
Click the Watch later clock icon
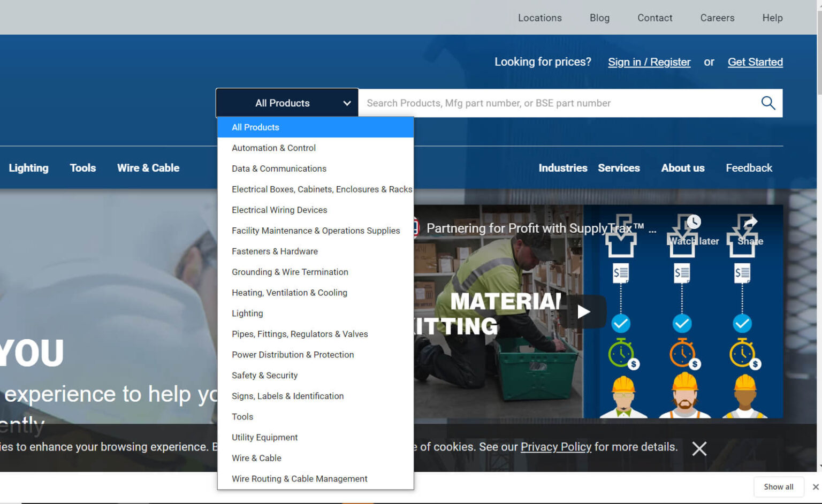(694, 222)
